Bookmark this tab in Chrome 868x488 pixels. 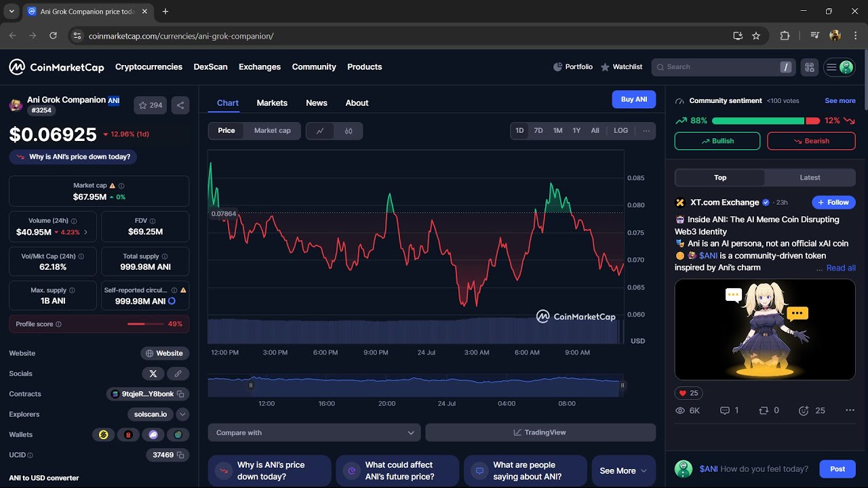[x=756, y=36]
